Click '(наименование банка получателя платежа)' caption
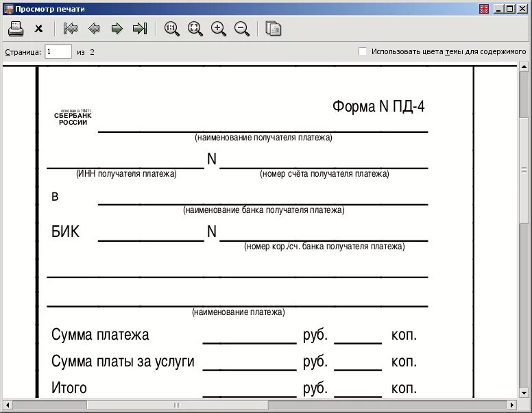Viewport: 532px width, 413px height. tap(264, 210)
